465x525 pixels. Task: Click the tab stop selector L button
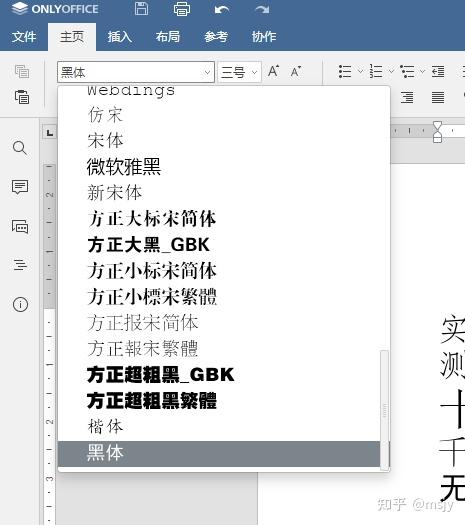(50, 133)
